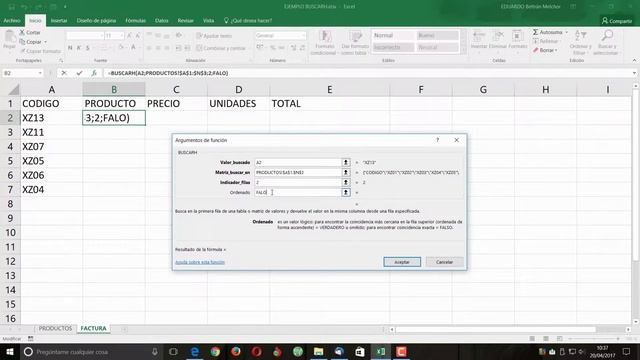This screenshot has width=640, height=360.
Task: Click the increase font size icon
Action: (x=129, y=36)
